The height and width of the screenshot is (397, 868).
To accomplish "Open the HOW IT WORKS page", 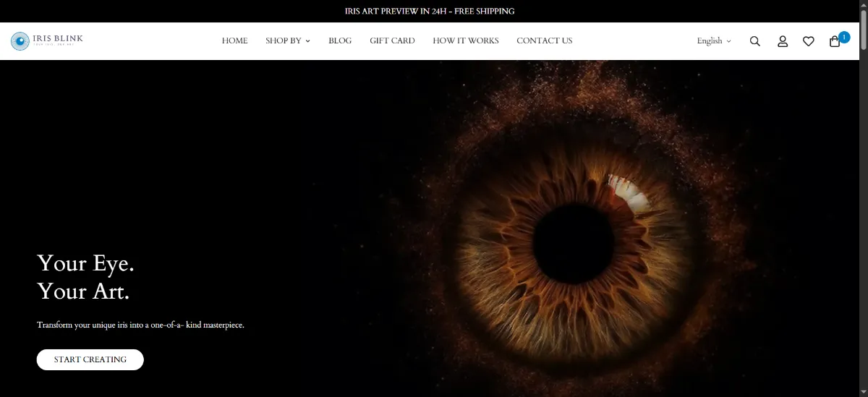I will click(466, 40).
